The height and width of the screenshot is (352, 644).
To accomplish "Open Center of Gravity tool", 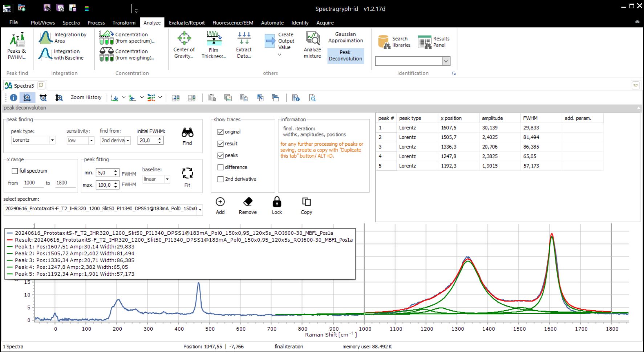I will coord(184,45).
